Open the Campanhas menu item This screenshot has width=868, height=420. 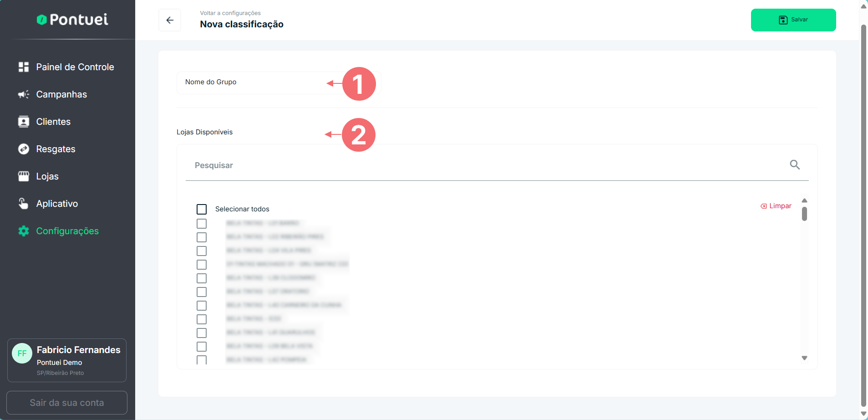pos(61,94)
